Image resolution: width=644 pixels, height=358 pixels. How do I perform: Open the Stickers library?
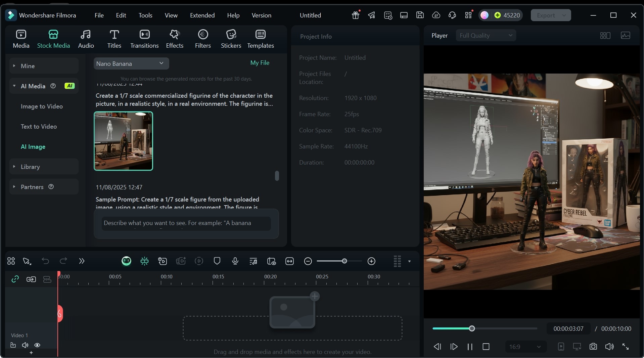[231, 39]
